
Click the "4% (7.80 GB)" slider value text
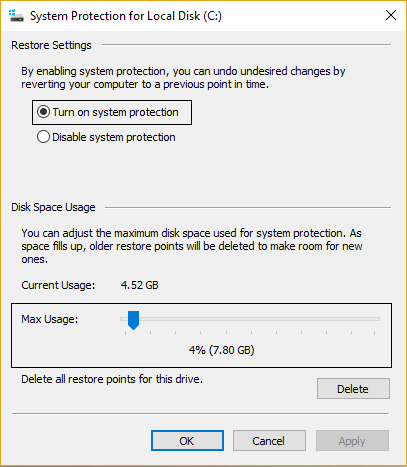pos(221,350)
